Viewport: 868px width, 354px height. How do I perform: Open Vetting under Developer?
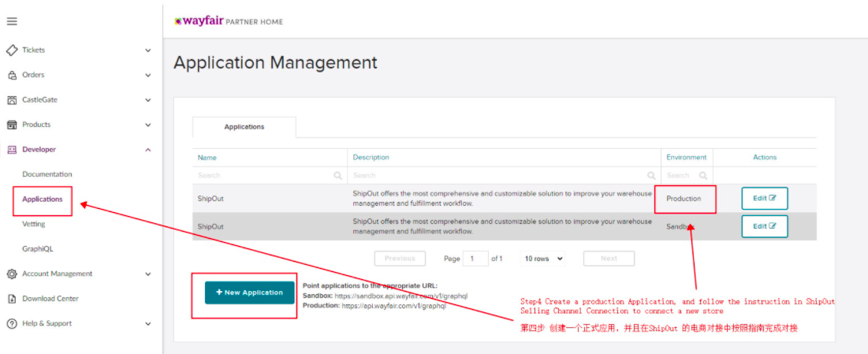[x=34, y=224]
